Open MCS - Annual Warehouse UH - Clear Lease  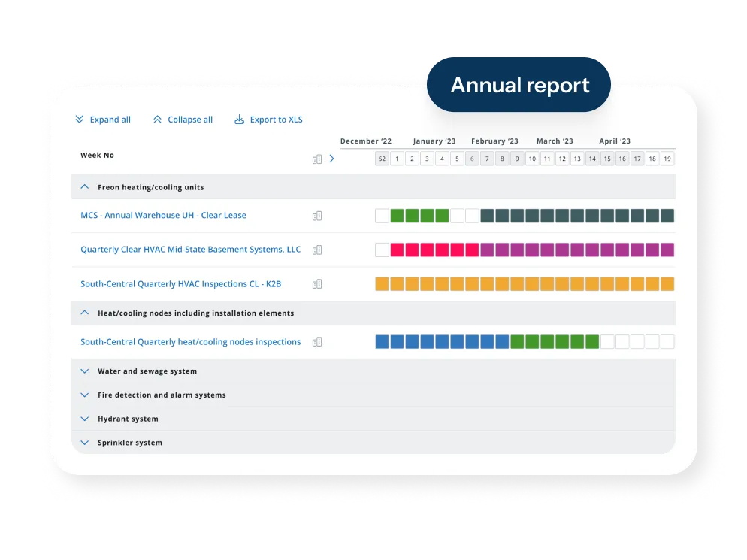point(163,215)
